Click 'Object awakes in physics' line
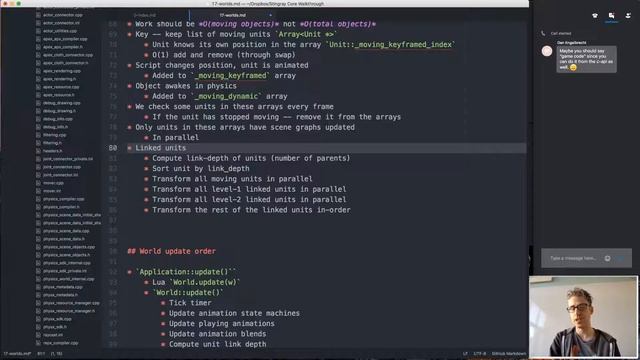The image size is (640, 360). (186, 86)
